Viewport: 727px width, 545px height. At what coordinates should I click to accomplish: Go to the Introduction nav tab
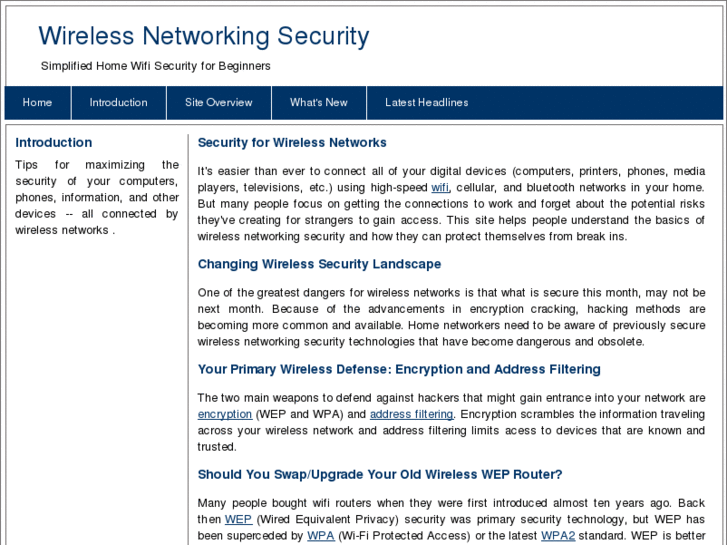[x=118, y=103]
